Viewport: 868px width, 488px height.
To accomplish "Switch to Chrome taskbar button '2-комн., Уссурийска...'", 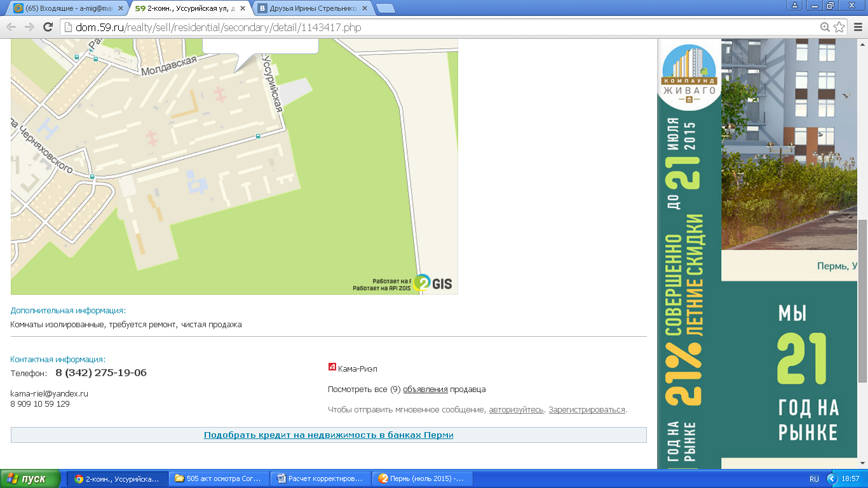I will 118,478.
